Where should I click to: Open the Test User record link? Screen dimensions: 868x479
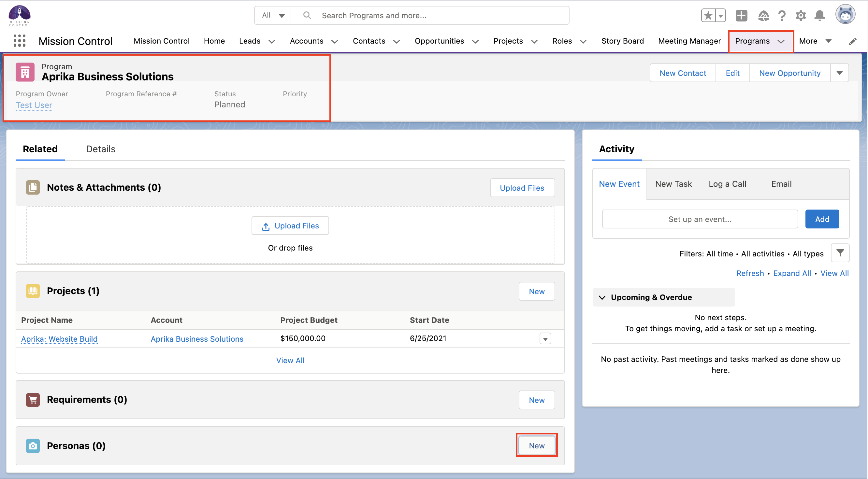click(x=34, y=105)
